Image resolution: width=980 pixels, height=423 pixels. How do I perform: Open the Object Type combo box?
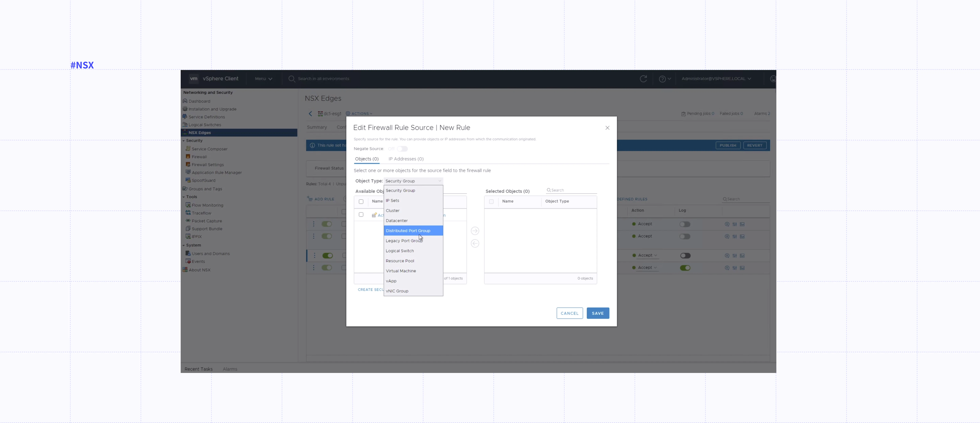pyautogui.click(x=413, y=181)
